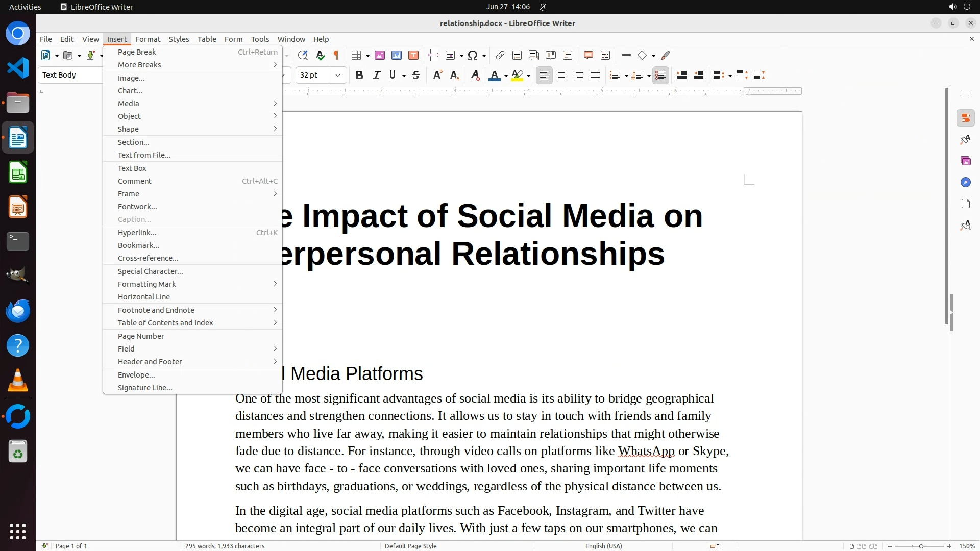Click the Insert Chart toolbar icon
The image size is (980, 551).
point(397,55)
